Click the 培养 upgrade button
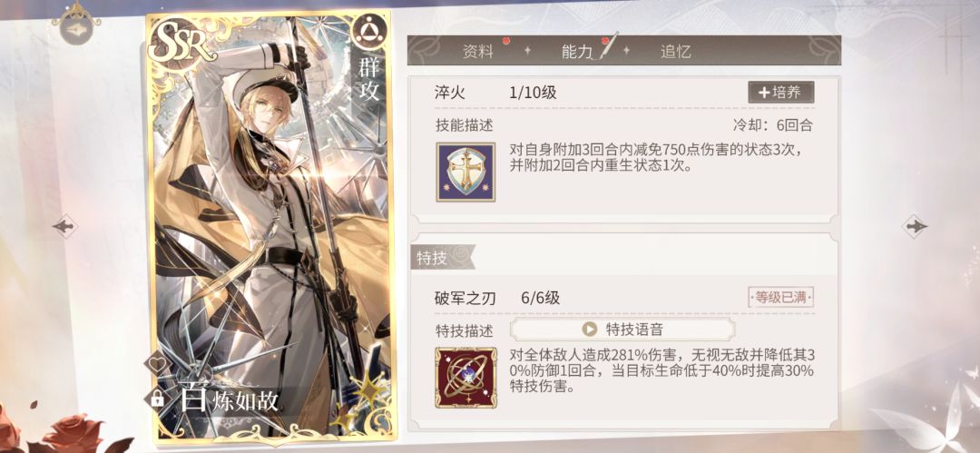This screenshot has width=980, height=453. (780, 92)
